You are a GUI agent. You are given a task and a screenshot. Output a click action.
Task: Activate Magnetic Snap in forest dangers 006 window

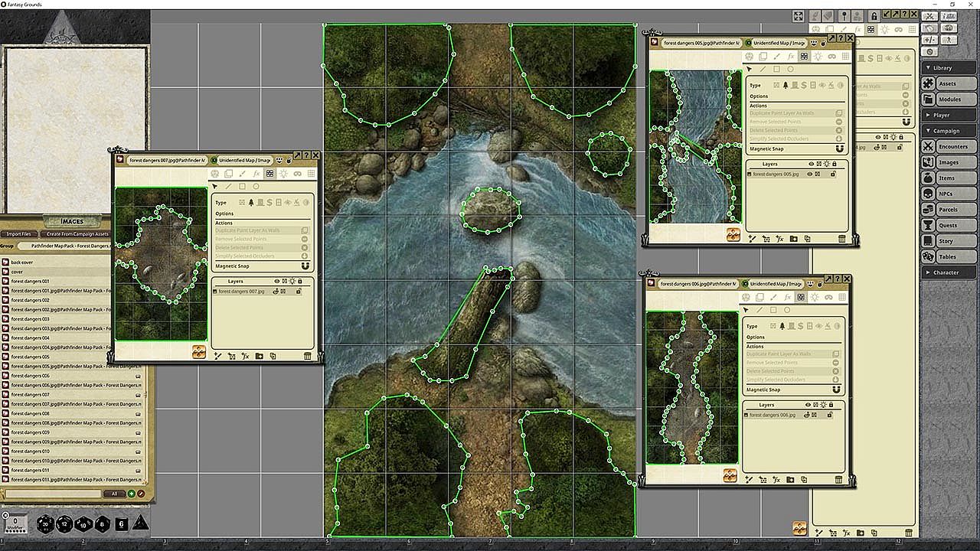point(836,390)
